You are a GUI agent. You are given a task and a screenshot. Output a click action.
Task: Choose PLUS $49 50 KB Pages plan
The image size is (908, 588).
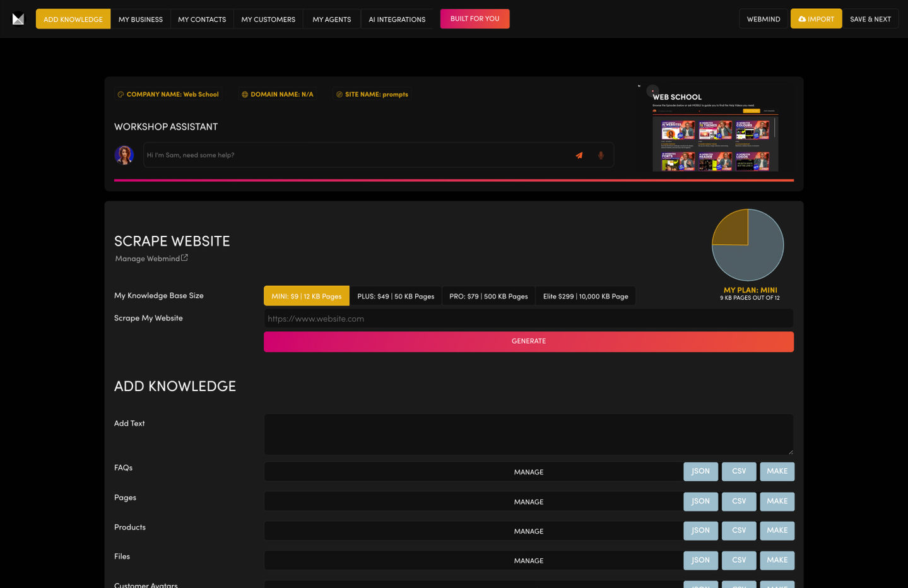coord(396,296)
